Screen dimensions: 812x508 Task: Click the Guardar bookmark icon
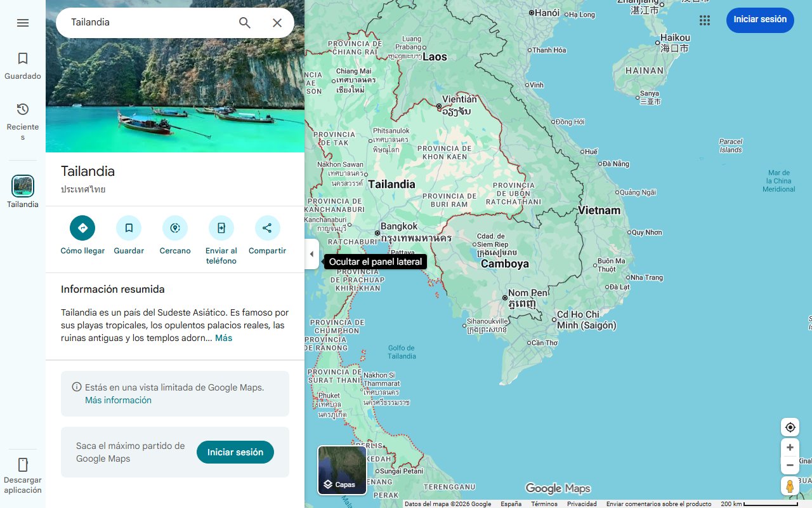[x=129, y=227]
